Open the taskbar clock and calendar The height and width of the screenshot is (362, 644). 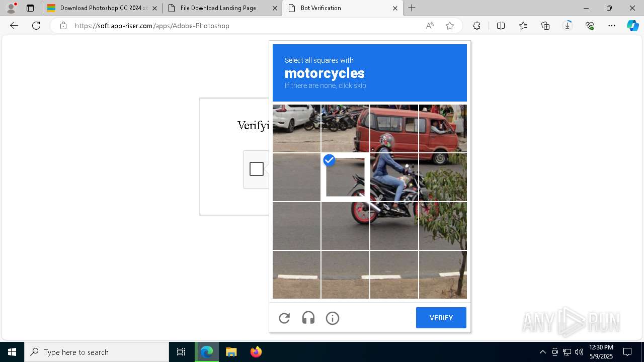[601, 352]
